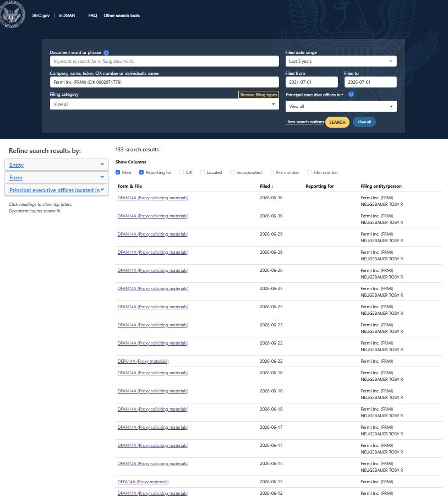Open the FAQ nav link
This screenshot has width=448, height=497.
coord(92,15)
